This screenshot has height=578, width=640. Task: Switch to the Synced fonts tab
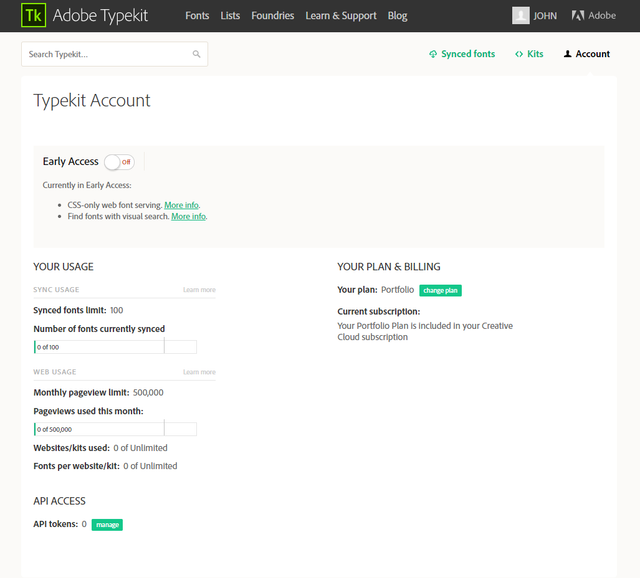pos(462,54)
